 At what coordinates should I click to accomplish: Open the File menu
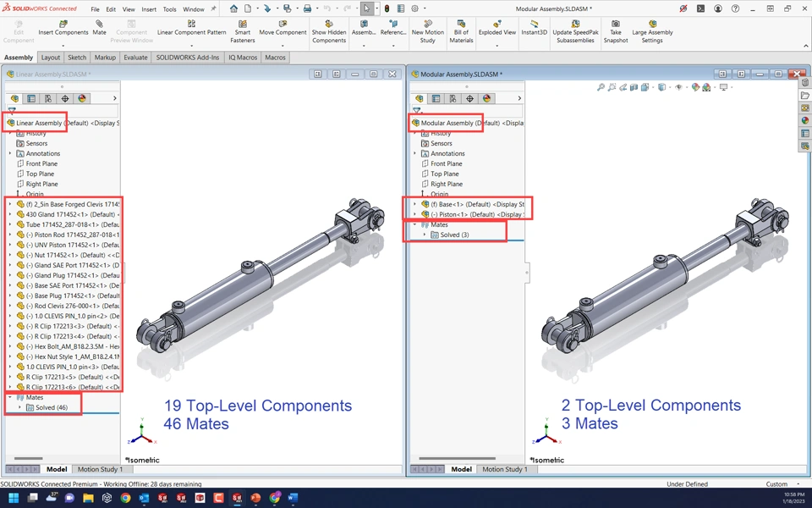96,9
